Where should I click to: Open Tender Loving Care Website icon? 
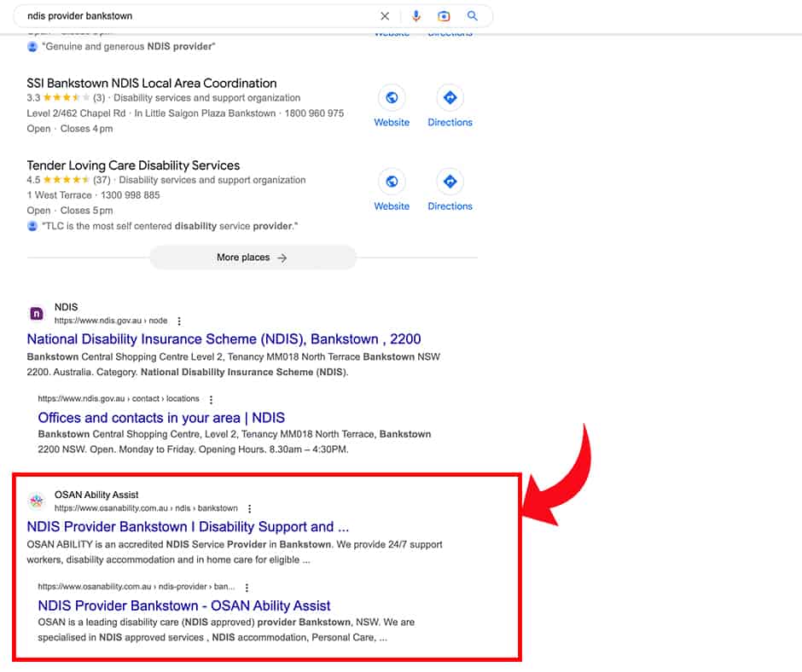392,182
